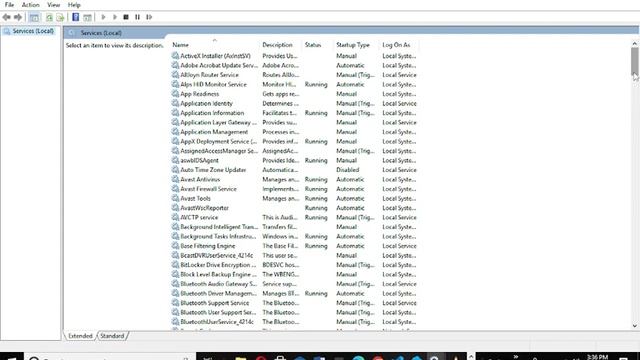
Task: Open Help from the blue question-mark icon
Action: coord(76,17)
